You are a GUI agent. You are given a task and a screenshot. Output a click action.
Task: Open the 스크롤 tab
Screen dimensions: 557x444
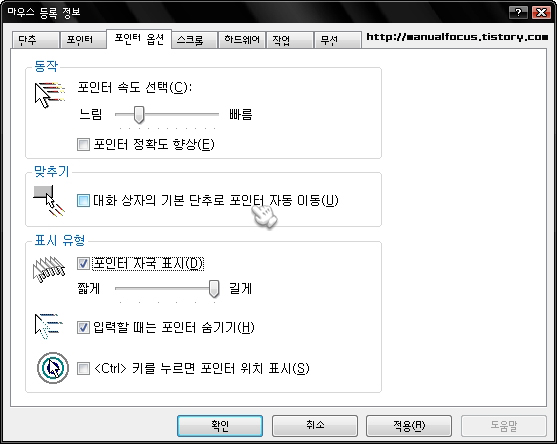(194, 40)
